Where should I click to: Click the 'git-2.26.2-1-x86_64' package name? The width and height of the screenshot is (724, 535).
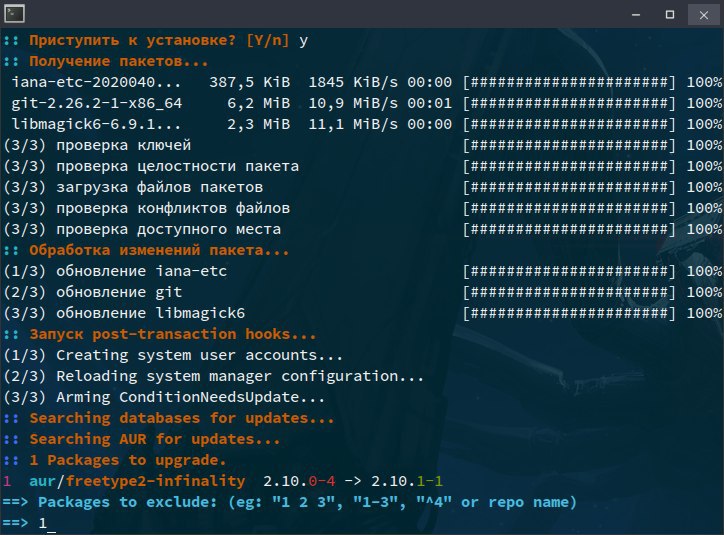[x=97, y=103]
